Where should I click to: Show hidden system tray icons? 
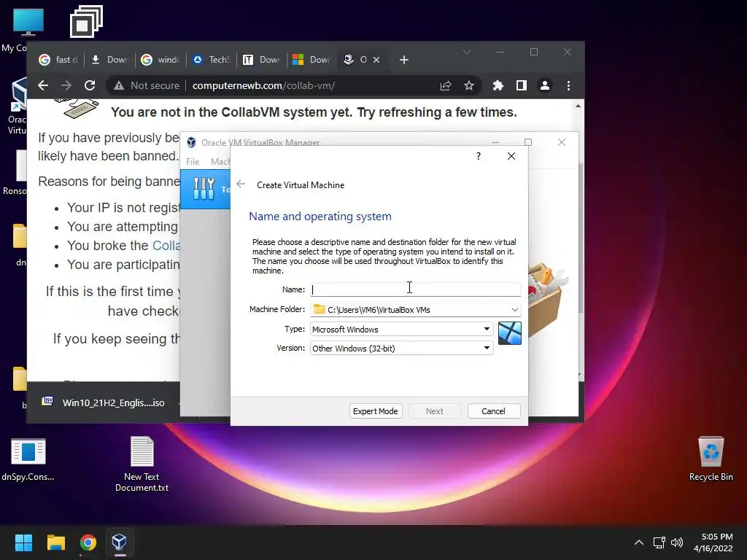coord(639,542)
